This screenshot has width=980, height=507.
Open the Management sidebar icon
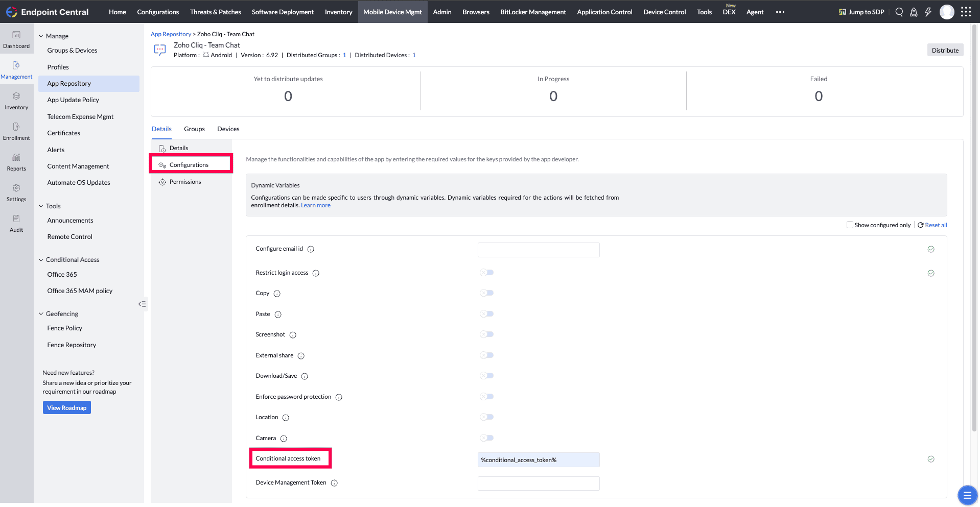tap(16, 70)
